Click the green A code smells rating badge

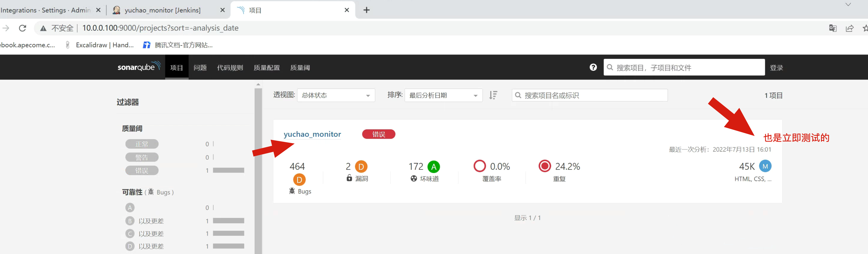433,167
